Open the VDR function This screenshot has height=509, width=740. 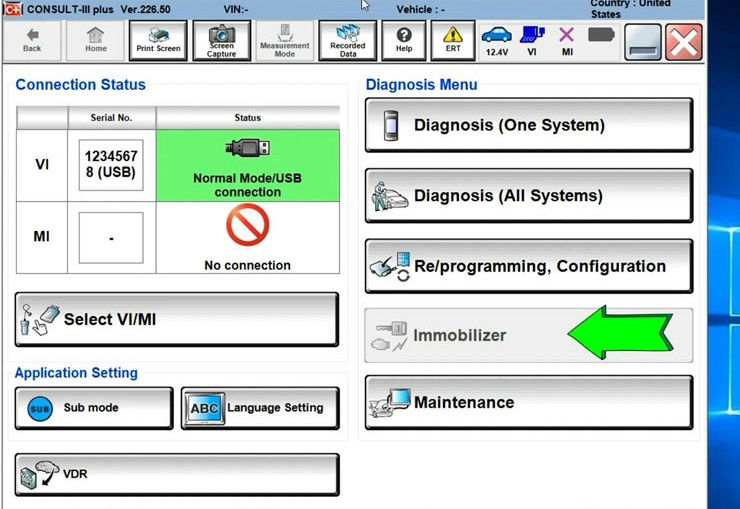point(177,475)
